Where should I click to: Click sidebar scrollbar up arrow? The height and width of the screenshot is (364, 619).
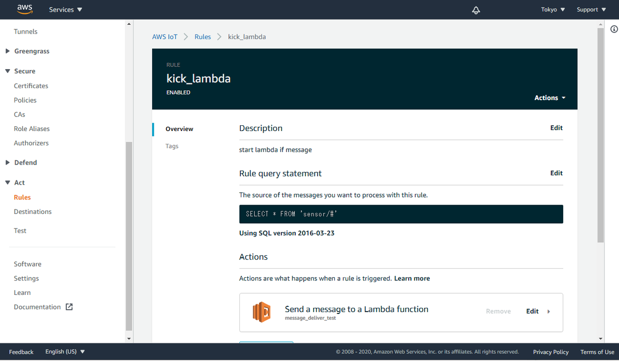click(x=129, y=23)
